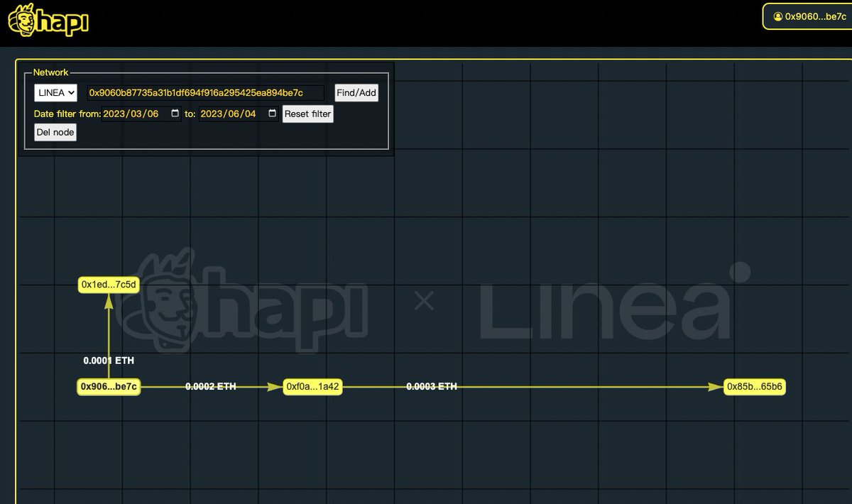Viewport: 852px width, 504px height.
Task: Open the calendar picker for the to date
Action: (272, 114)
